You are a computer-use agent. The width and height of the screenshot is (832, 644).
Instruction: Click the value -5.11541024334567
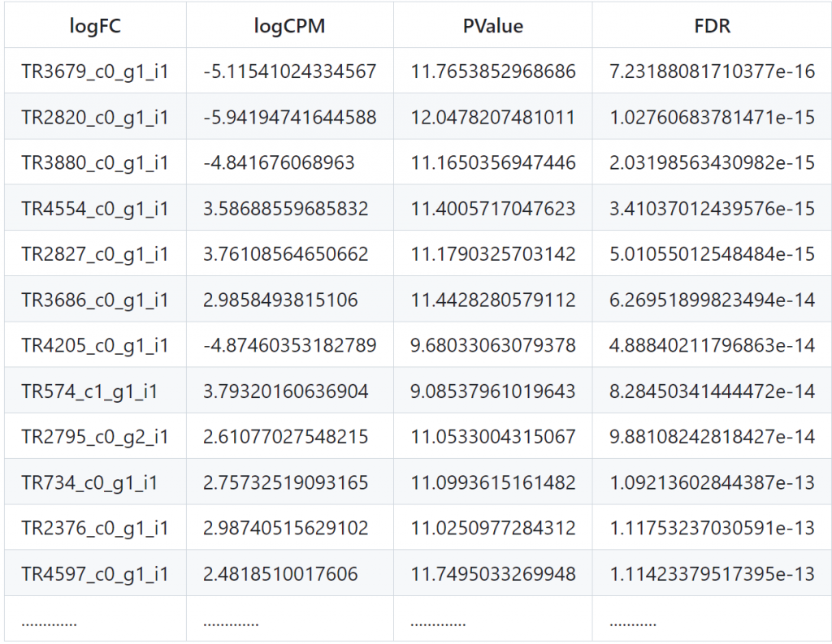[289, 71]
